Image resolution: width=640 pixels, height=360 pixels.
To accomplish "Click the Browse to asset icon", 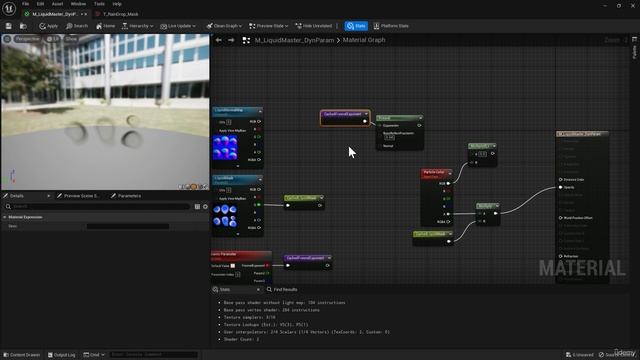I will click(x=23, y=26).
